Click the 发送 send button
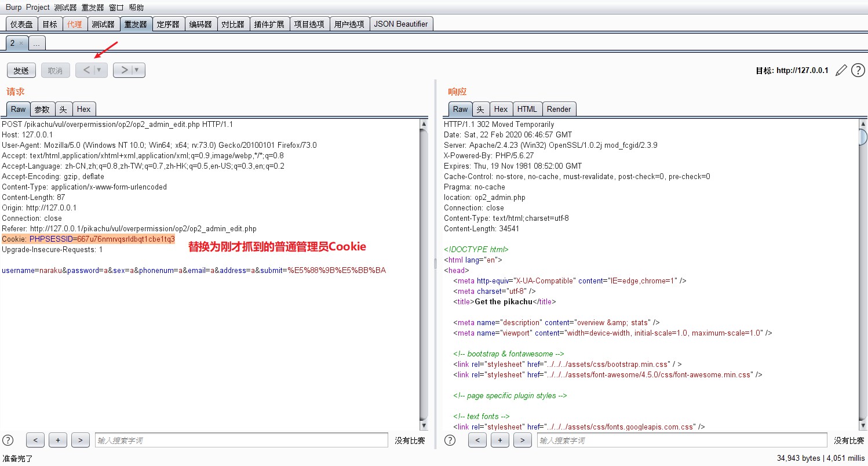This screenshot has width=868, height=466. point(21,70)
